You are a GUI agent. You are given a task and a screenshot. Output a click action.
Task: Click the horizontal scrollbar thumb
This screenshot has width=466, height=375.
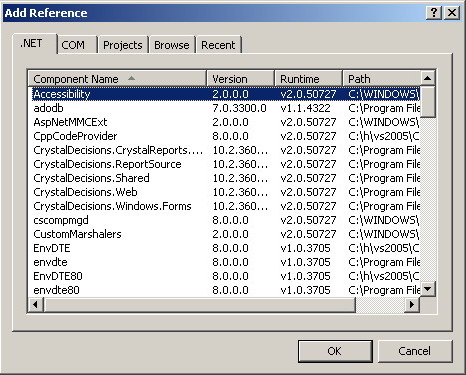tap(200, 304)
